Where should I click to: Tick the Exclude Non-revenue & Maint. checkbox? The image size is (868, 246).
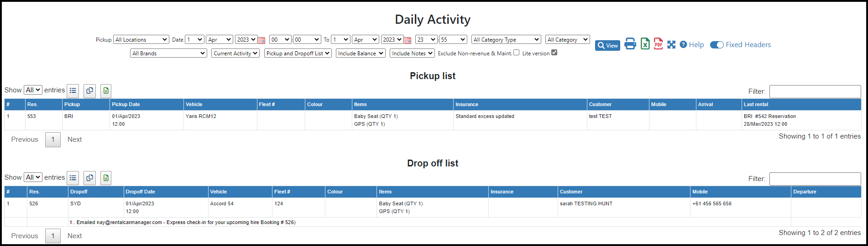pyautogui.click(x=516, y=53)
